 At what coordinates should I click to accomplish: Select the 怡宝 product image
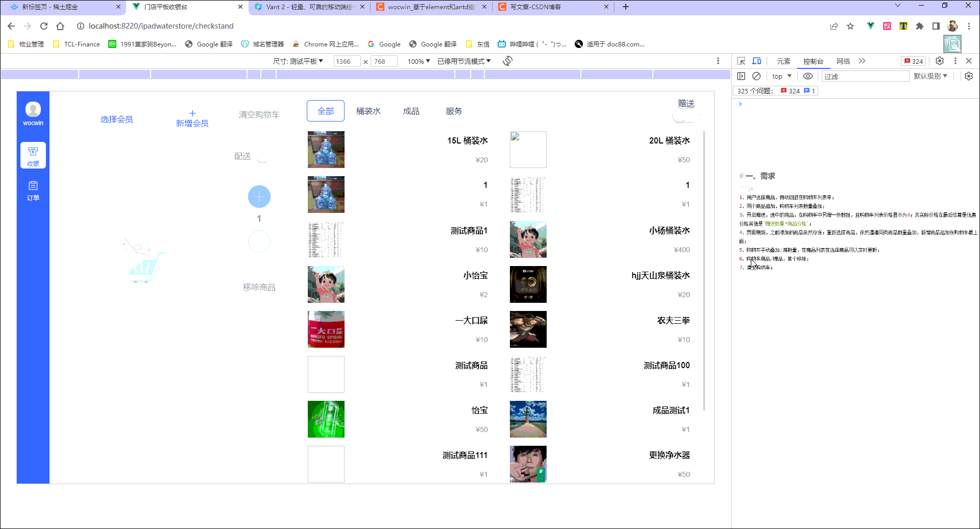[326, 419]
